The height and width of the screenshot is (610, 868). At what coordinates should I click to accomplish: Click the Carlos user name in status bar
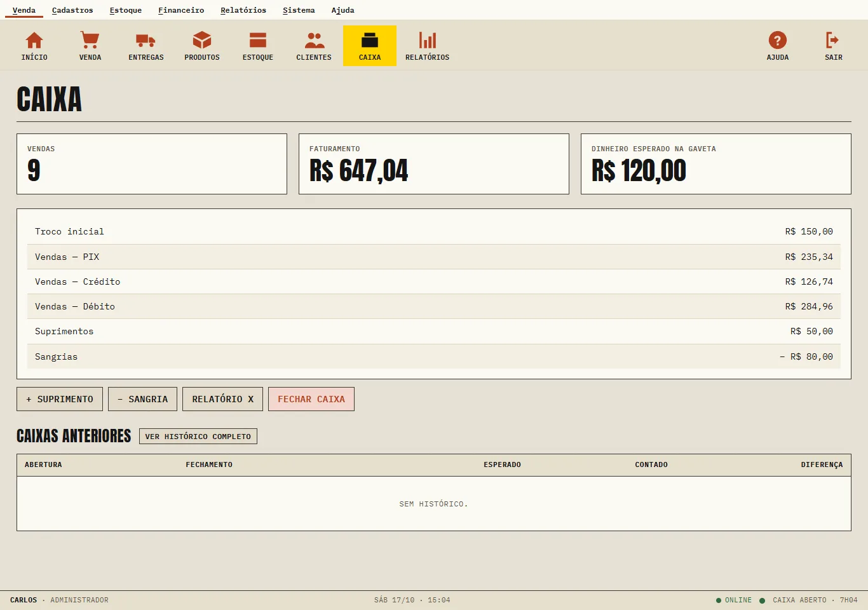pos(24,600)
